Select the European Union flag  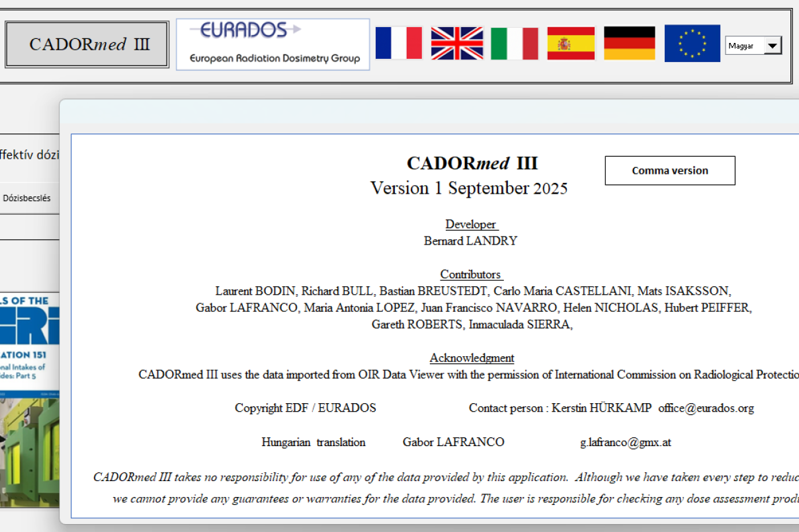click(x=692, y=43)
